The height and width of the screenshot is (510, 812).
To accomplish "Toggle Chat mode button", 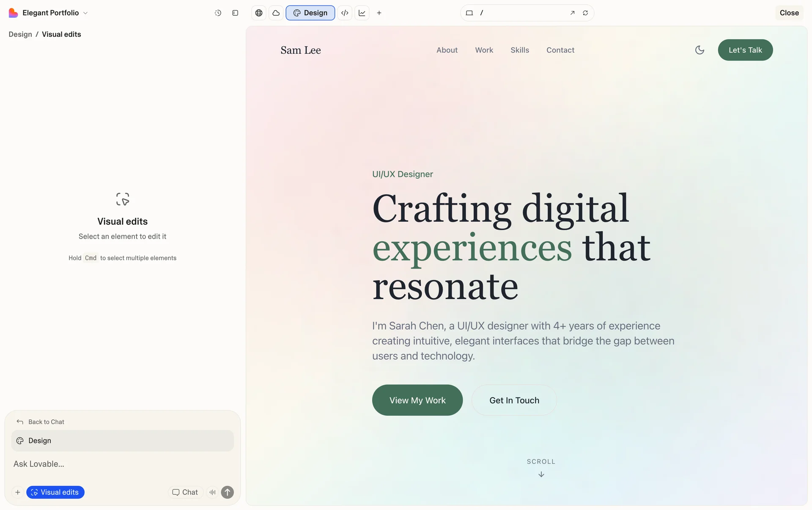I will click(x=185, y=492).
